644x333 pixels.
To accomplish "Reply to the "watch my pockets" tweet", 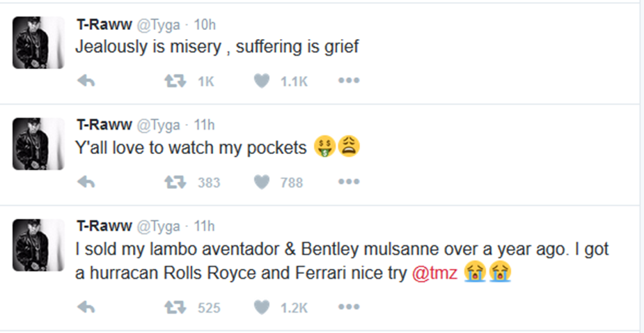I will click(x=86, y=183).
